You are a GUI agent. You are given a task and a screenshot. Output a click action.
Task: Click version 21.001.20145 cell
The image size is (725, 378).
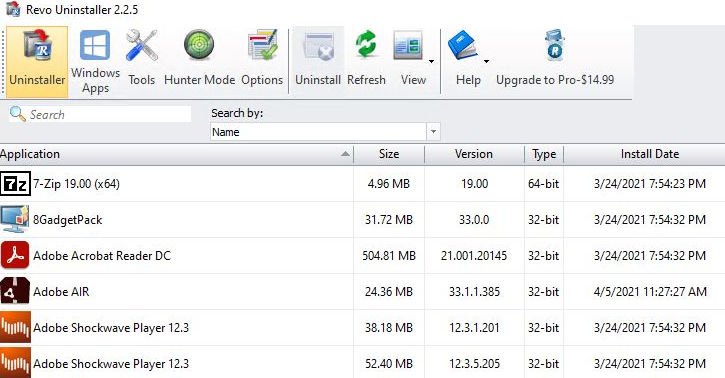[x=474, y=256]
